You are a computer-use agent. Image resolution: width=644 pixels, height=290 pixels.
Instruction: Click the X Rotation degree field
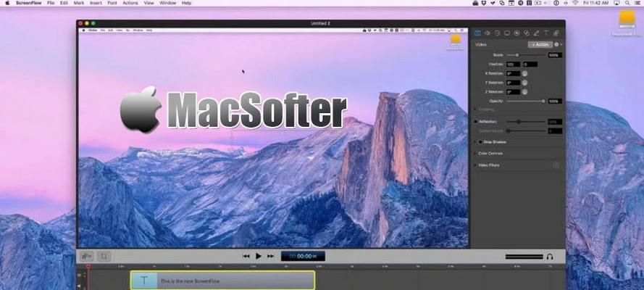point(513,73)
